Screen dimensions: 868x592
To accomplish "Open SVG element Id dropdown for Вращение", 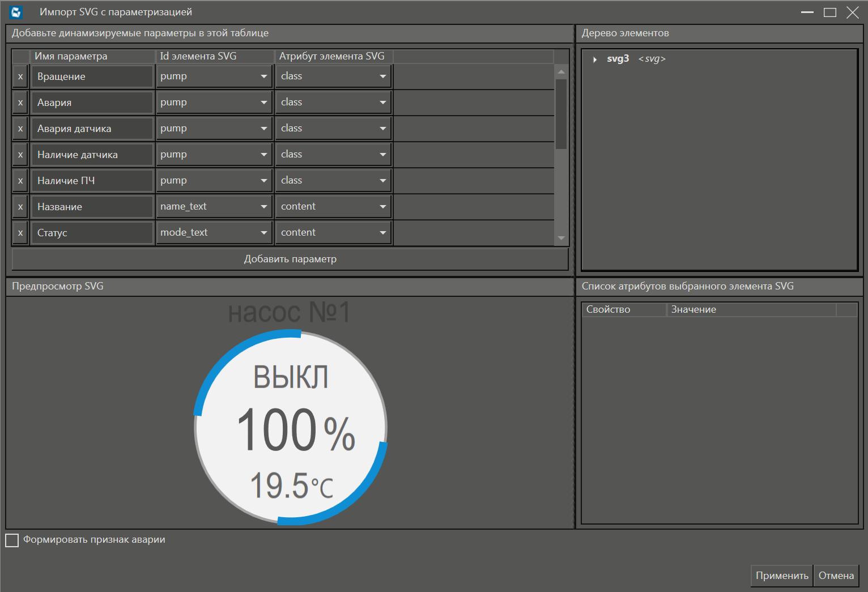I will 215,76.
